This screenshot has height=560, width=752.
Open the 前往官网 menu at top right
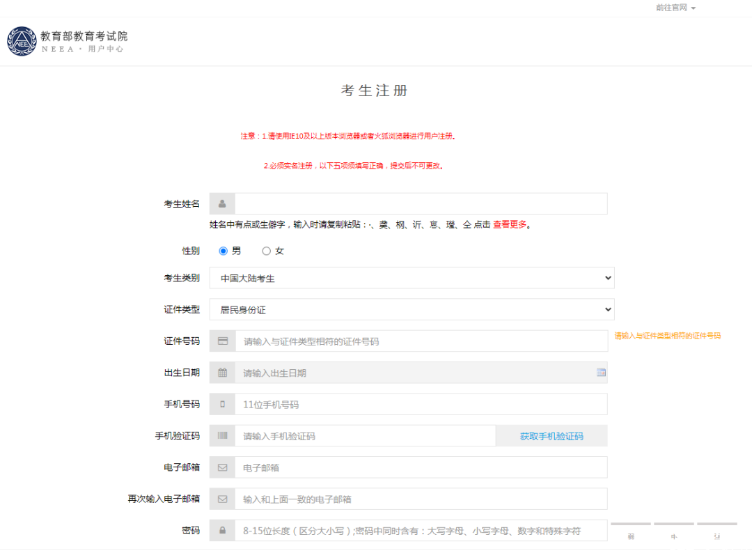tap(675, 8)
